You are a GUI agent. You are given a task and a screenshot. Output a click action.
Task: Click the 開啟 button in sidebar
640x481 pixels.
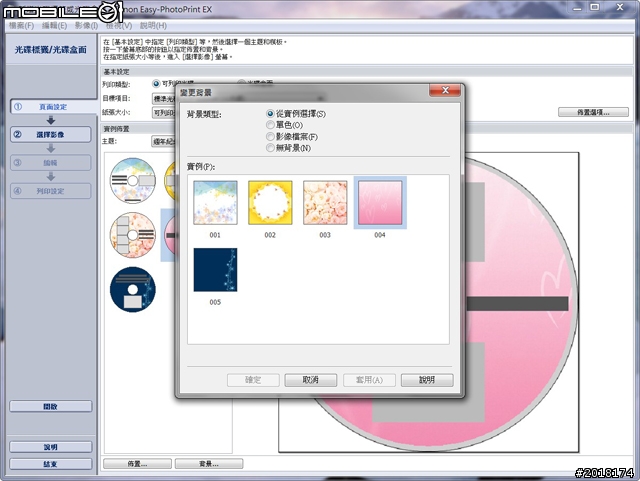point(51,406)
